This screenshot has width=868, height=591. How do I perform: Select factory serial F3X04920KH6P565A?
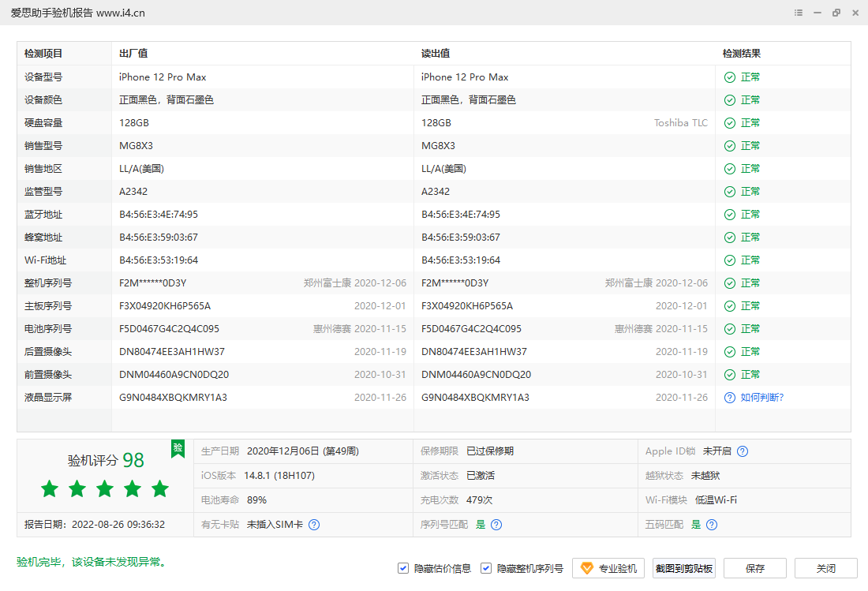pos(165,306)
